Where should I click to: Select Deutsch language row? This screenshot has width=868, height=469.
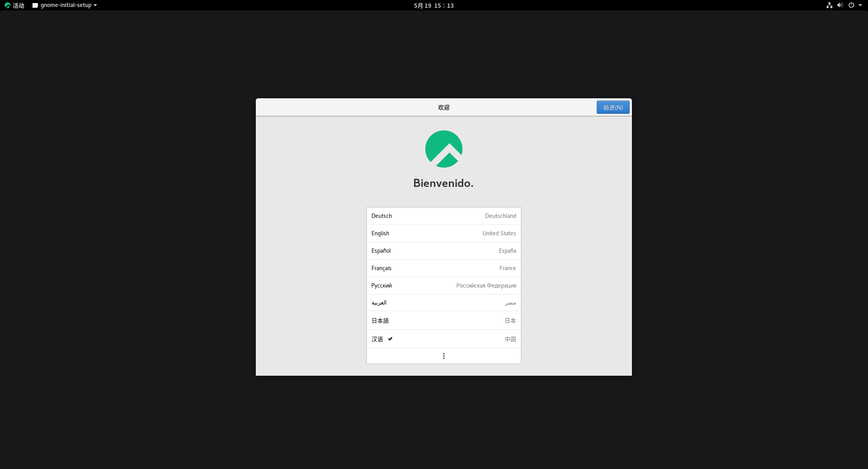point(443,216)
